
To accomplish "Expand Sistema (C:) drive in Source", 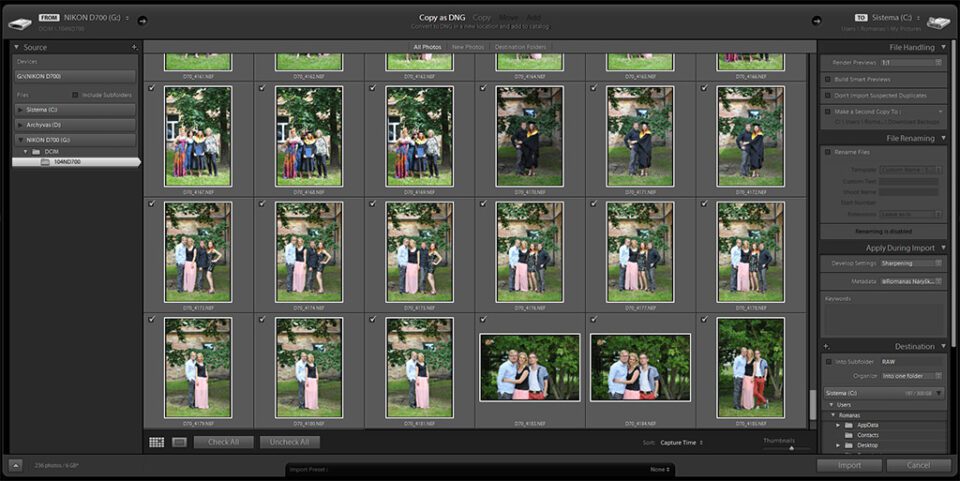I will point(20,110).
